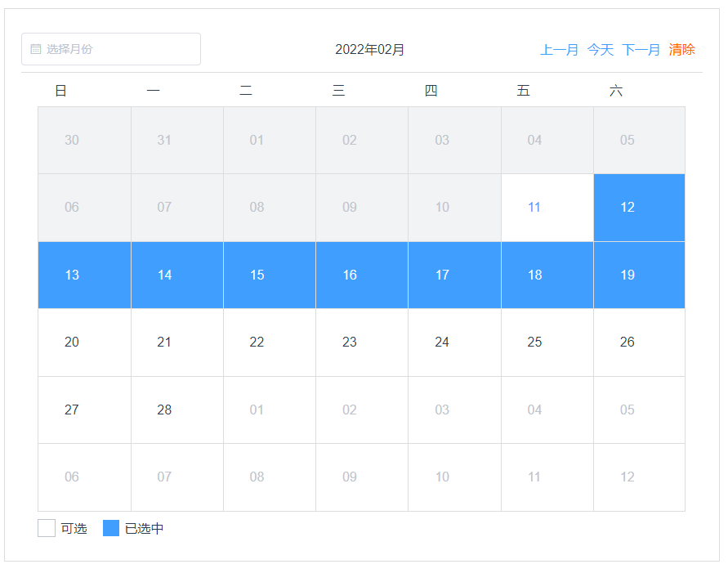Open the 选择月份 month picker field
Image resolution: width=728 pixels, height=582 pixels.
click(x=111, y=49)
